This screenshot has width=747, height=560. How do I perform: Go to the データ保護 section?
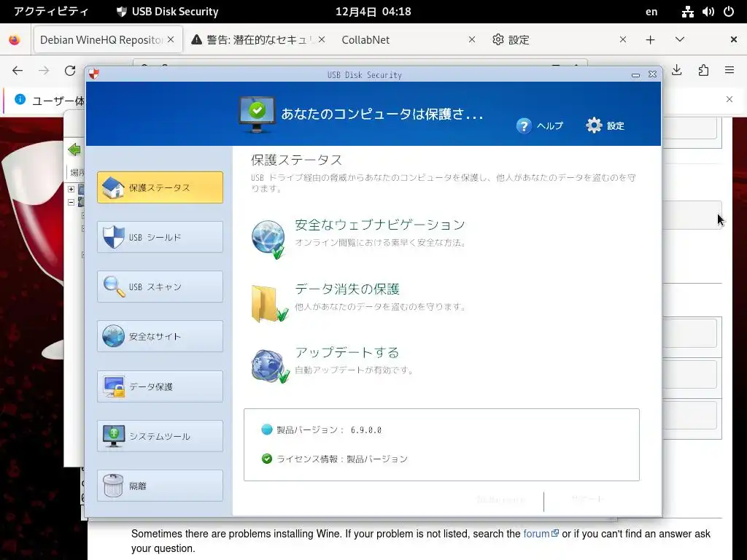click(x=160, y=386)
